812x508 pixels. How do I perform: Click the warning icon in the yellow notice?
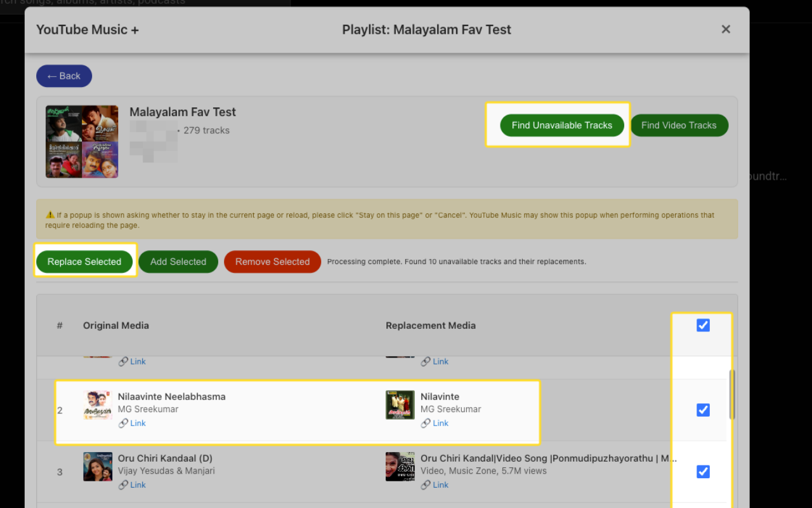click(x=50, y=215)
